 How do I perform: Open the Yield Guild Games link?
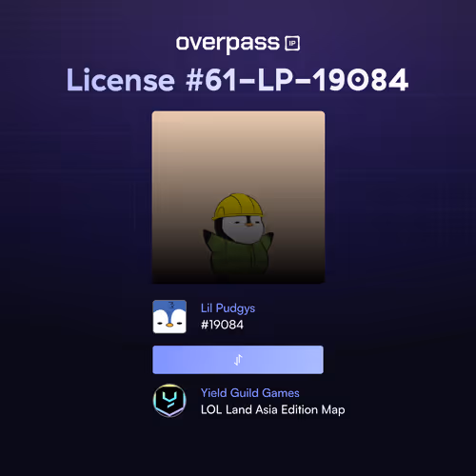click(250, 393)
